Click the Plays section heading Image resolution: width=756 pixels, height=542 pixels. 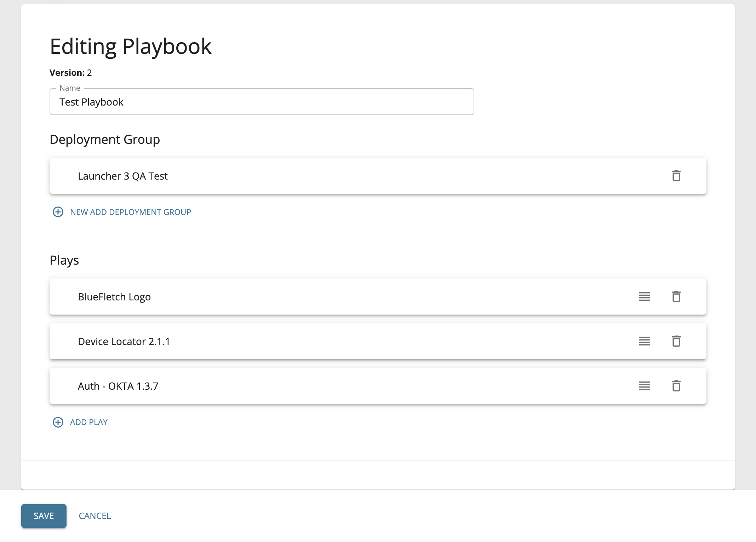click(x=64, y=260)
